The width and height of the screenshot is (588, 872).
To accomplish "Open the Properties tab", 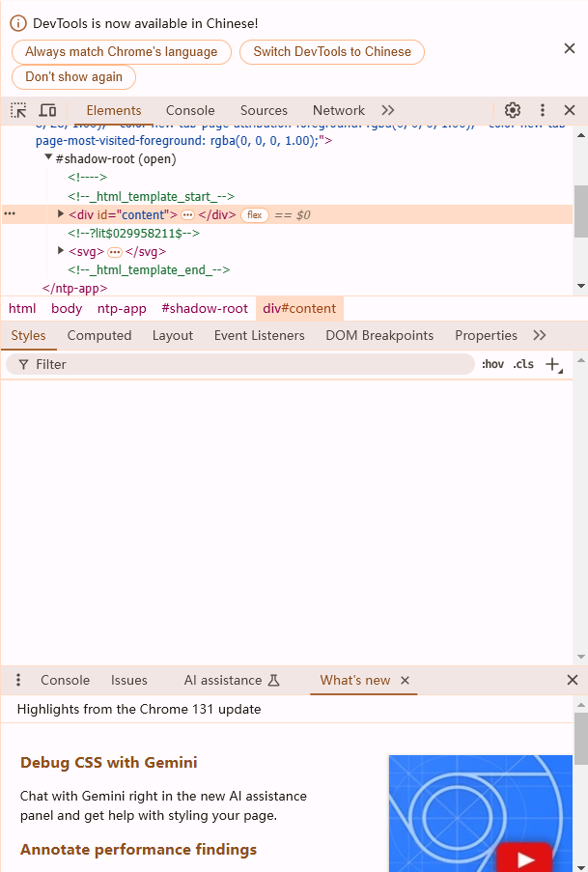I will 486,335.
